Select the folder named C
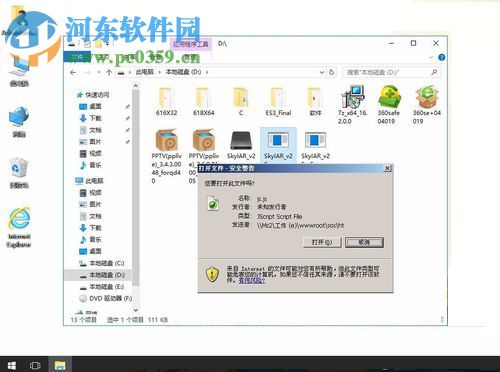This screenshot has height=372, width=500. coord(241,102)
